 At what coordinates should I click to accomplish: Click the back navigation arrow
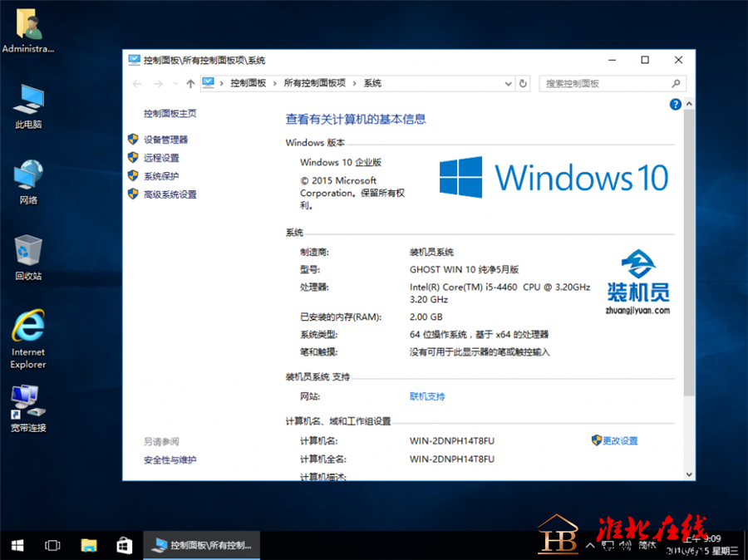[x=137, y=84]
